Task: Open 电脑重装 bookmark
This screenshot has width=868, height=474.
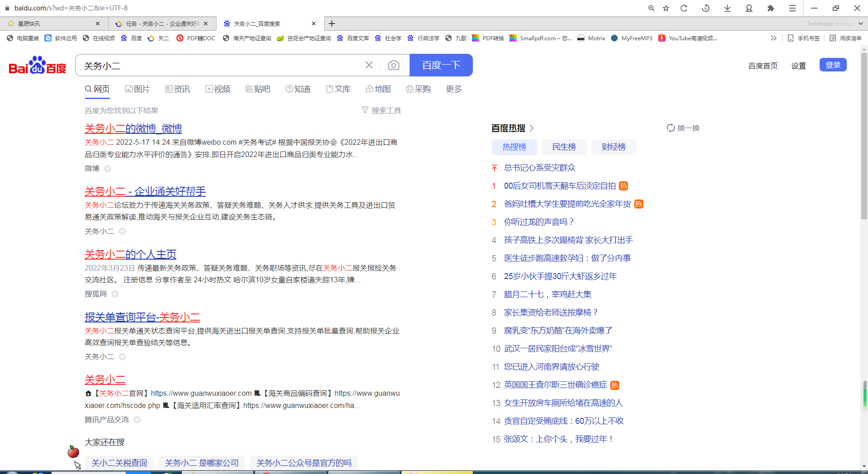Action: tap(23, 38)
